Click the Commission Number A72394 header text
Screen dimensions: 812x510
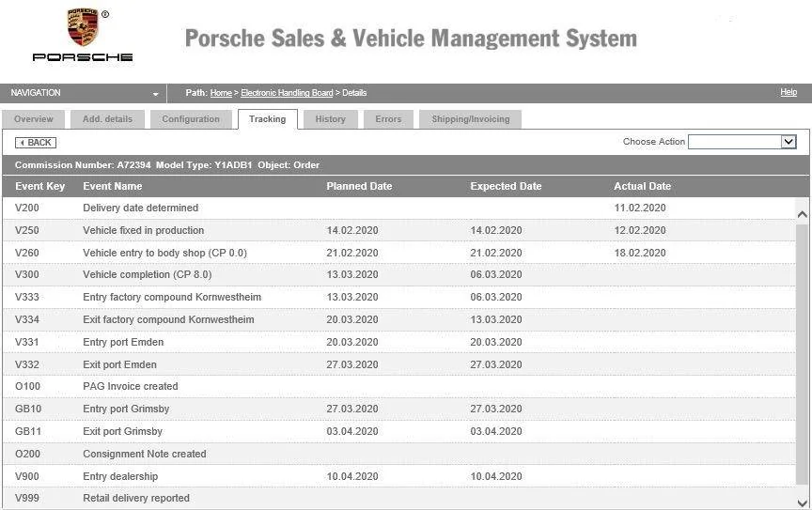click(x=83, y=165)
